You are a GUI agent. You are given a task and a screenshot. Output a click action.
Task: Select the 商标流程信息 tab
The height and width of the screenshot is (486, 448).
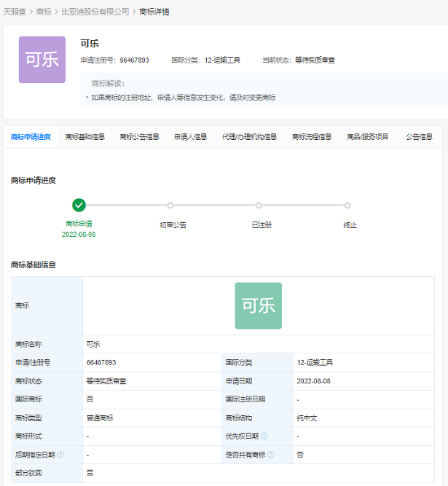pyautogui.click(x=312, y=137)
